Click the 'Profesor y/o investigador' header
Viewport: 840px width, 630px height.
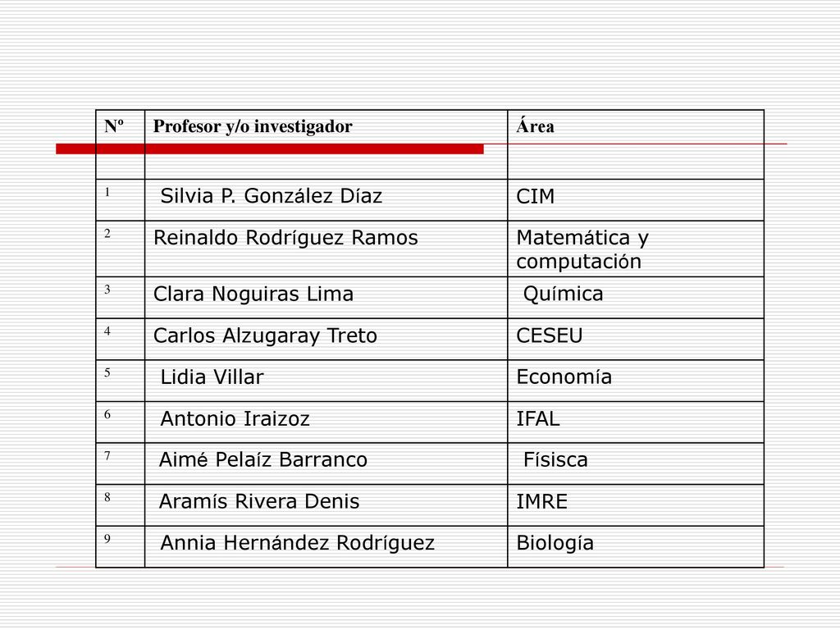253,127
